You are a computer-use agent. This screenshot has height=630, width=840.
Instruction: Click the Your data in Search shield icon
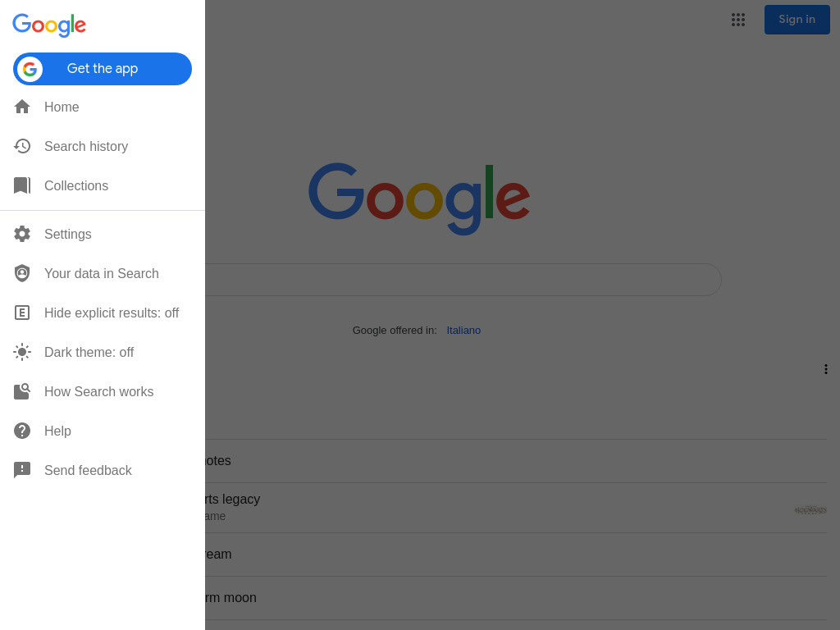(x=22, y=273)
